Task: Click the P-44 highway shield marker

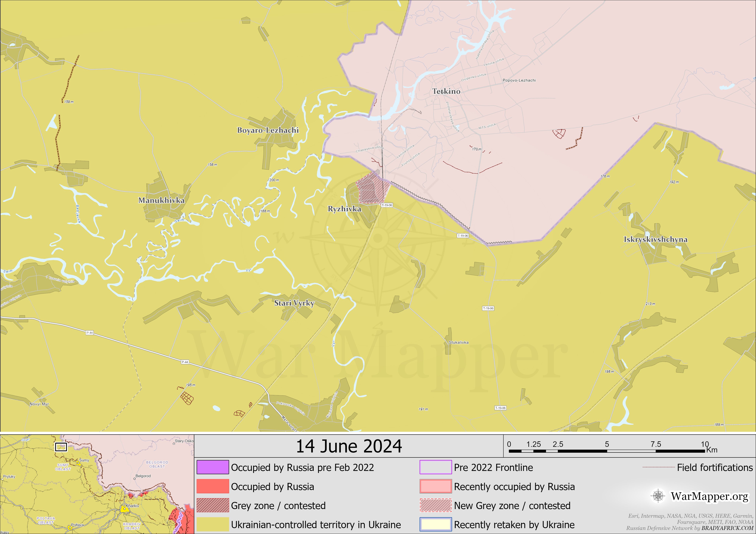Action: 90,333
